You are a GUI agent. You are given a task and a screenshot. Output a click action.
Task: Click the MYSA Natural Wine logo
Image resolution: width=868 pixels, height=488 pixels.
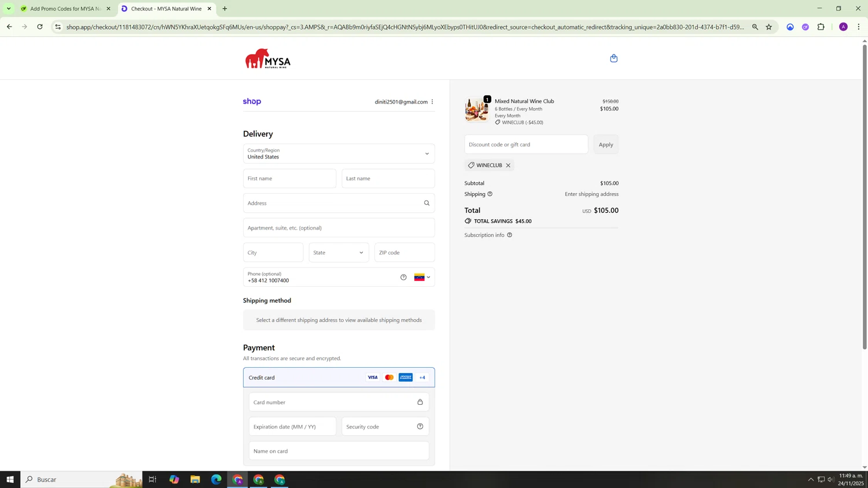pos(268,58)
